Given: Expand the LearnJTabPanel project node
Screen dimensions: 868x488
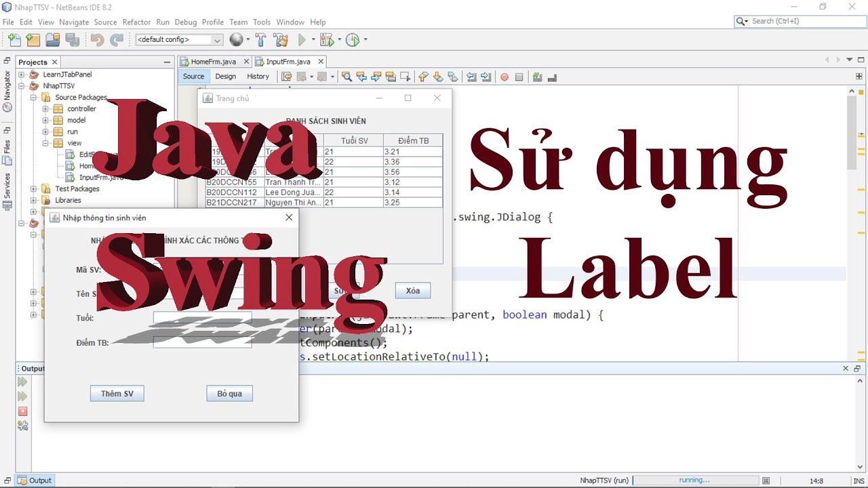Looking at the screenshot, I should (x=22, y=75).
